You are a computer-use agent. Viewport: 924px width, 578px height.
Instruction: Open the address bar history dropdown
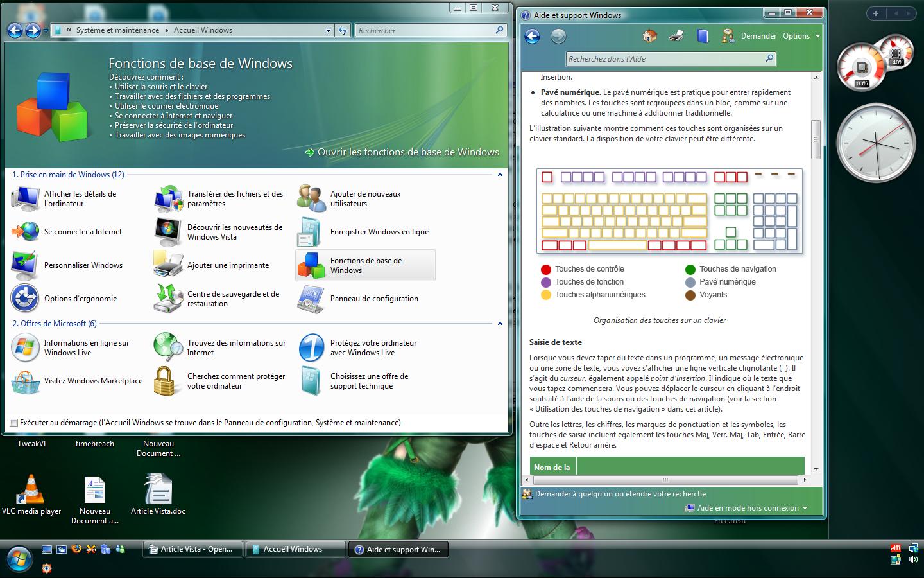pos(328,30)
